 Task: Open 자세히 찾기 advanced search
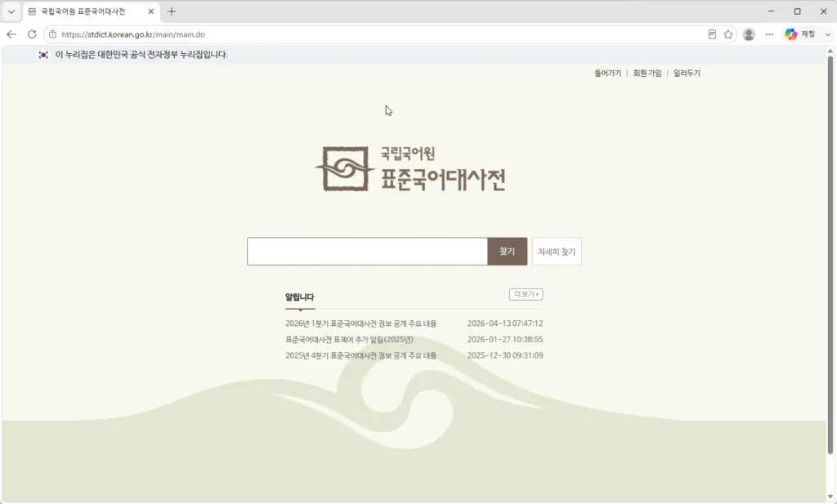tap(557, 252)
